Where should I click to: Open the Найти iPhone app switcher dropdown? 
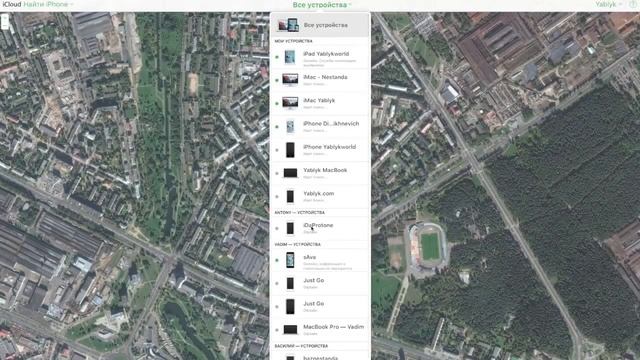coord(49,4)
